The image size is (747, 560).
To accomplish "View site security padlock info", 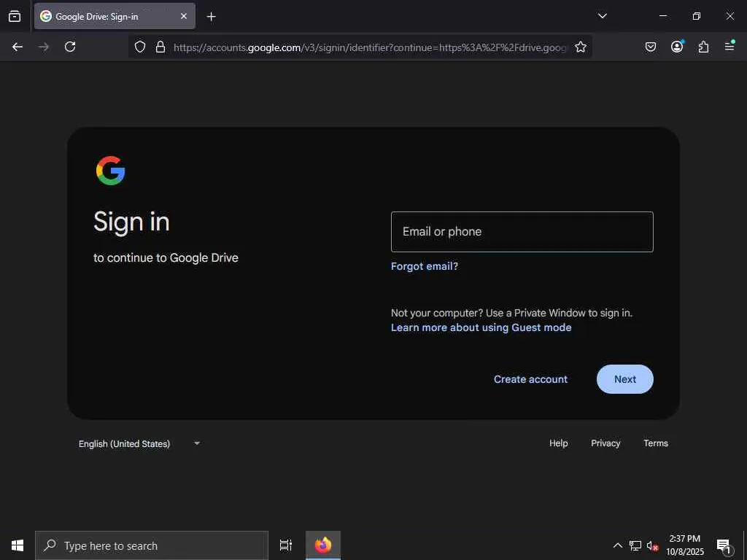I will 160,47.
